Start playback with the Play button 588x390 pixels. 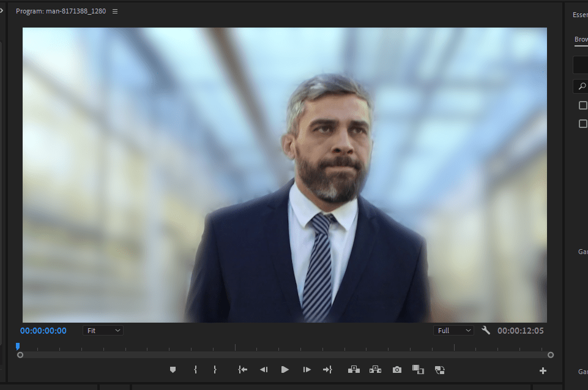click(285, 370)
